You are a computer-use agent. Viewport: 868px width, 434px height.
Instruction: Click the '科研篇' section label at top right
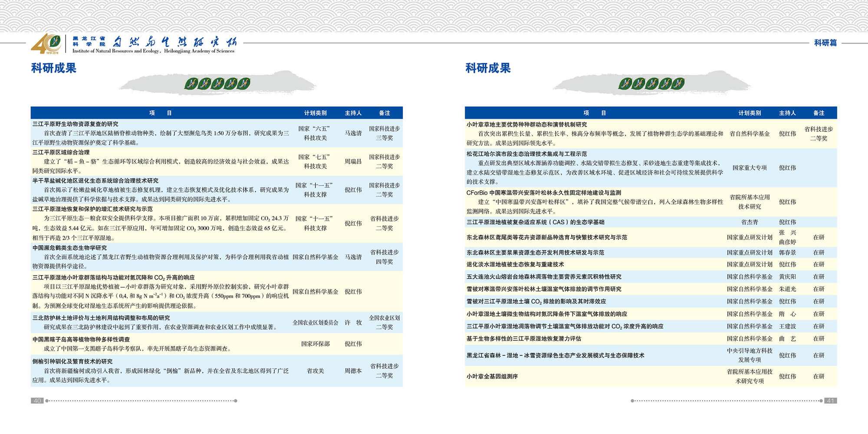click(825, 43)
